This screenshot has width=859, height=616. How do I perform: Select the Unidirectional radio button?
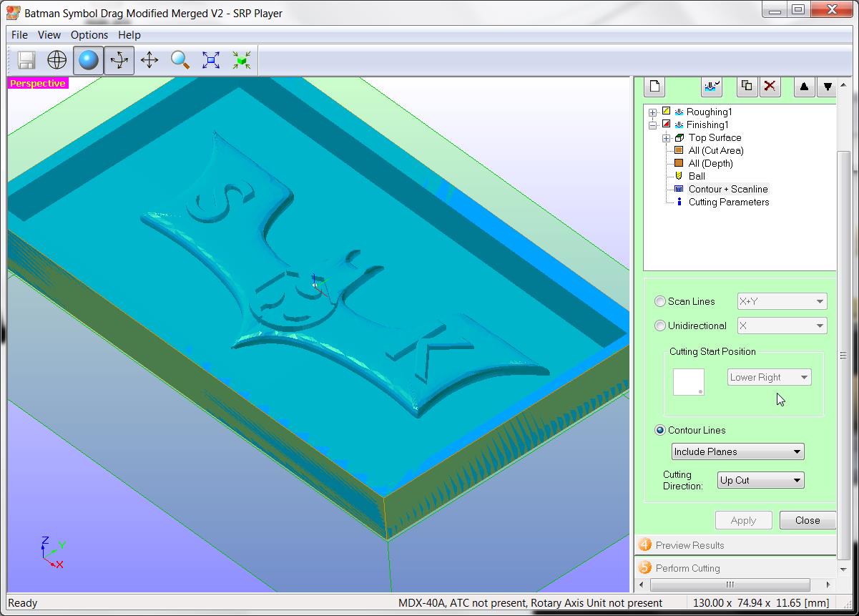(x=660, y=326)
